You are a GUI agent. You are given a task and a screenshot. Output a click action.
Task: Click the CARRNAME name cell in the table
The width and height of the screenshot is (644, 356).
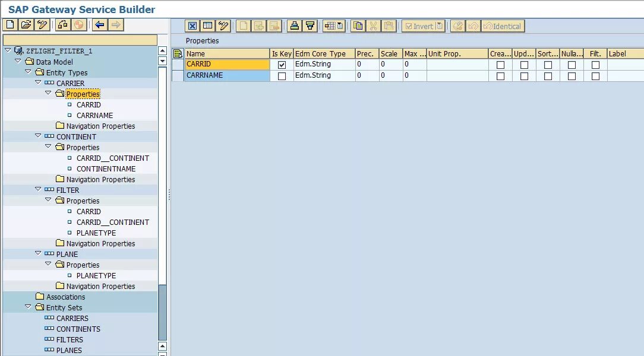[227, 75]
